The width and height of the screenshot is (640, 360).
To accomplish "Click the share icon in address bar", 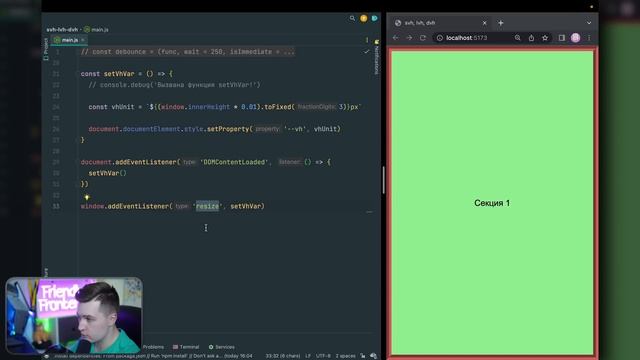I will coord(531,38).
